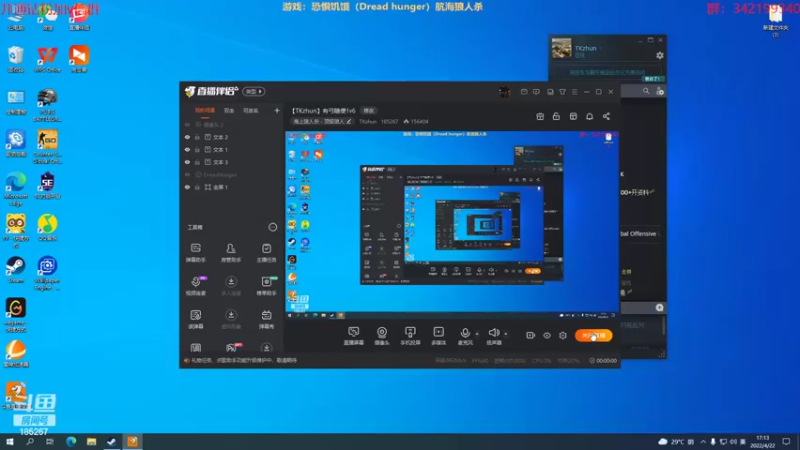This screenshot has height=450, width=800.
Task: Toggle lock on the 全屏 1 layer
Action: coord(197,187)
